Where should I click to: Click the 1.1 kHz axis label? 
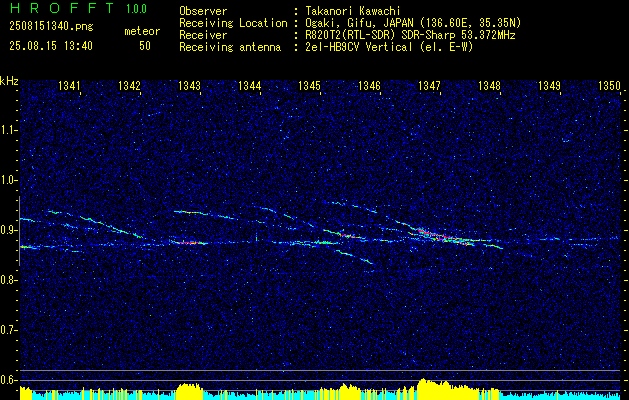8,130
